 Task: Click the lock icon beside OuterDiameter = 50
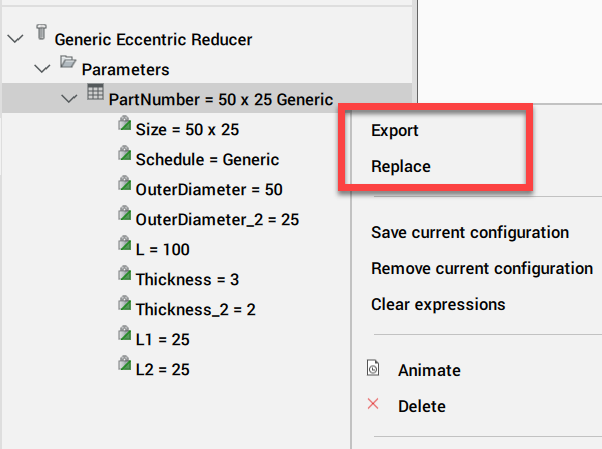pos(124,182)
